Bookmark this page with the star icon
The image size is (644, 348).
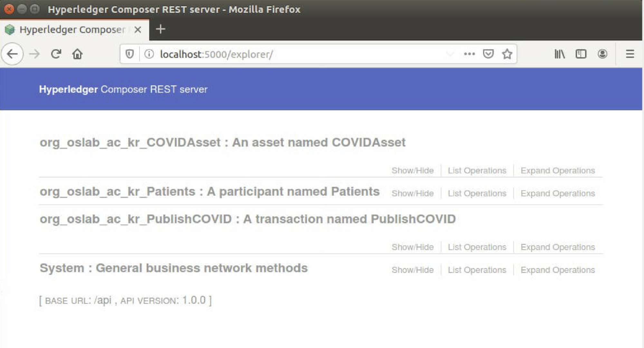point(507,54)
